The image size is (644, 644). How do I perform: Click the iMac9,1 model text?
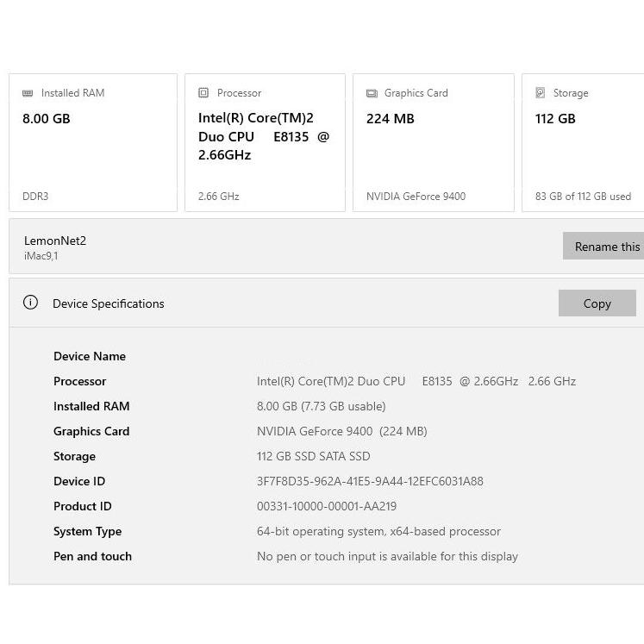[41, 256]
